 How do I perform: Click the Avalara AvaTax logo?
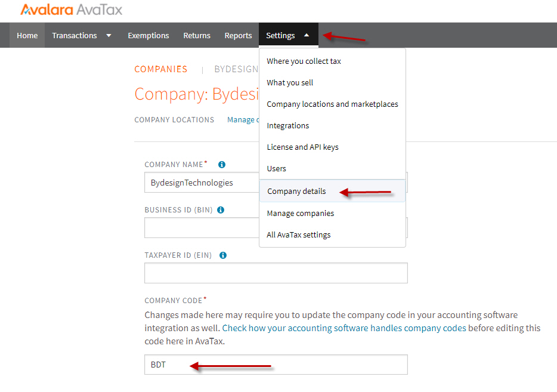coord(71,10)
